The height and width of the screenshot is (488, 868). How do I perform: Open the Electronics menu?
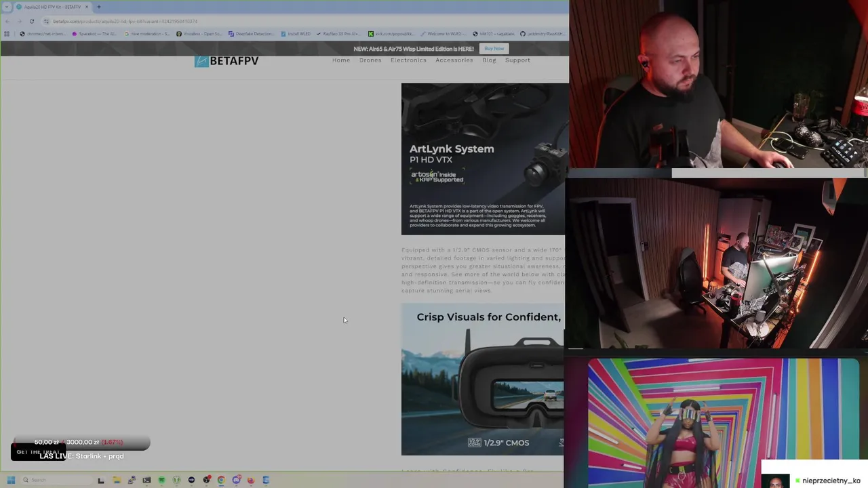[408, 60]
